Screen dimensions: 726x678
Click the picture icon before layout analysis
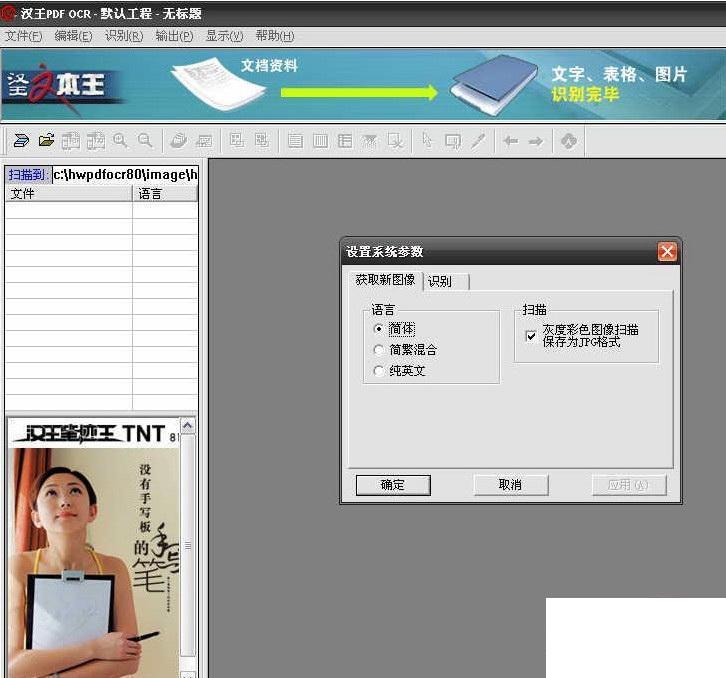[204, 140]
